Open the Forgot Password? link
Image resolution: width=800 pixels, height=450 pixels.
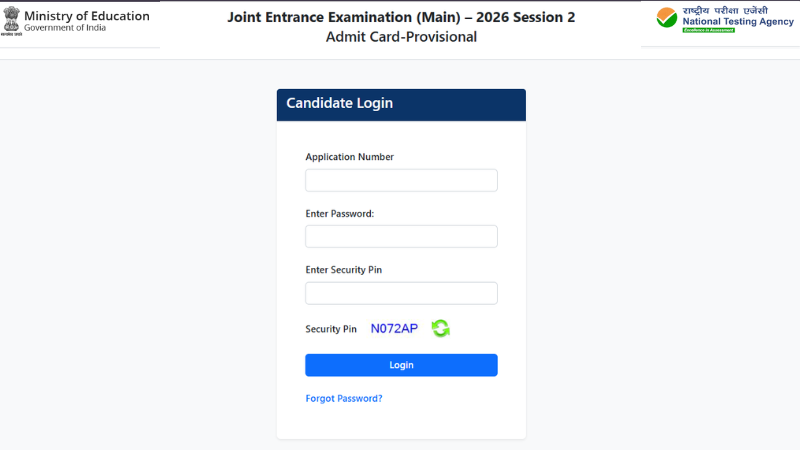click(344, 399)
